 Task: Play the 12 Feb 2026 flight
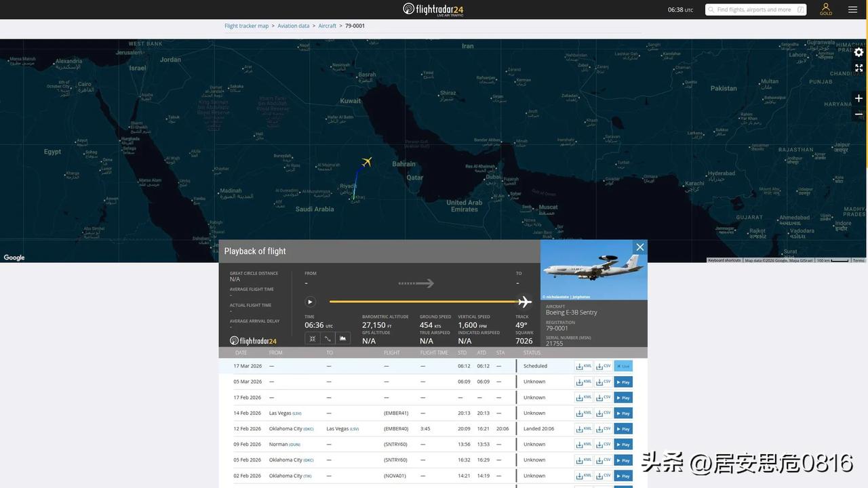pyautogui.click(x=623, y=428)
